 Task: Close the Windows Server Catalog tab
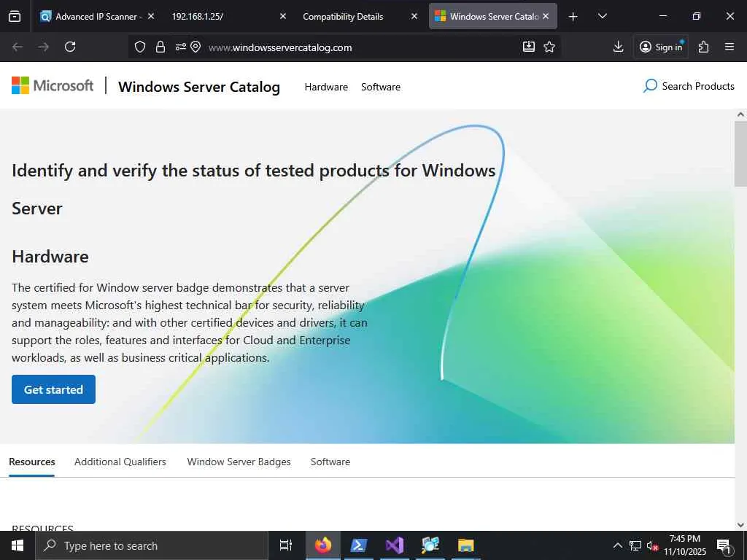click(x=546, y=16)
